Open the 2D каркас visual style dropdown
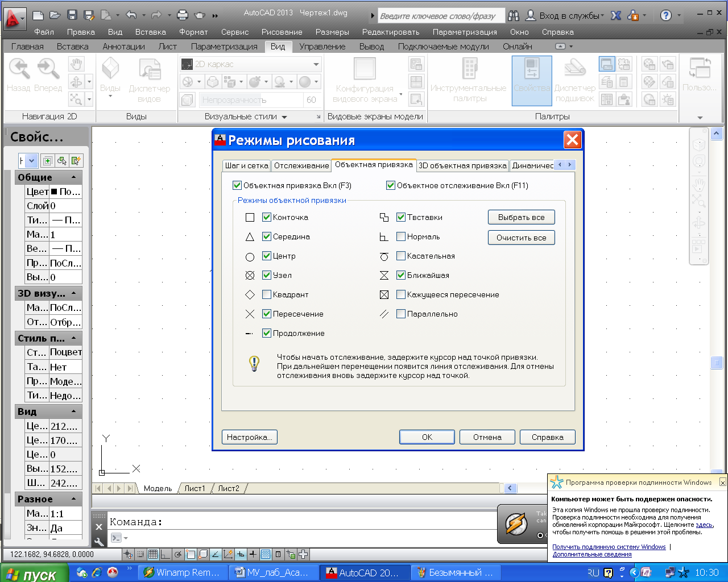Viewport: 728px width, 582px height. coord(316,64)
